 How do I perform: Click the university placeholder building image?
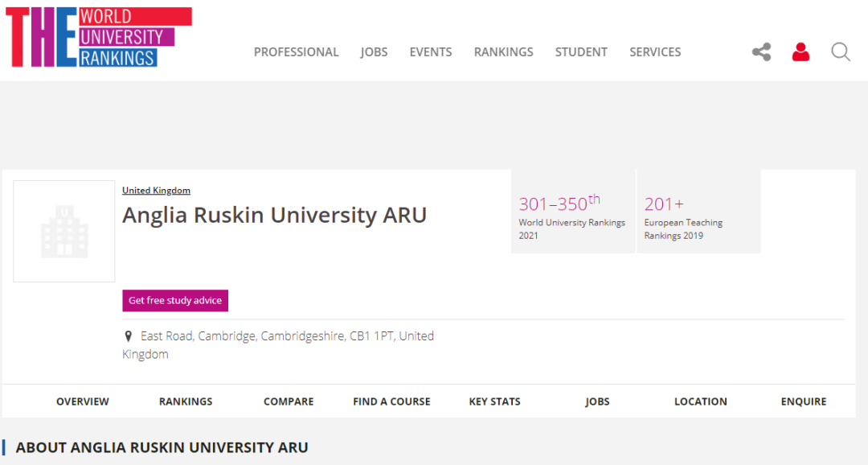[64, 231]
